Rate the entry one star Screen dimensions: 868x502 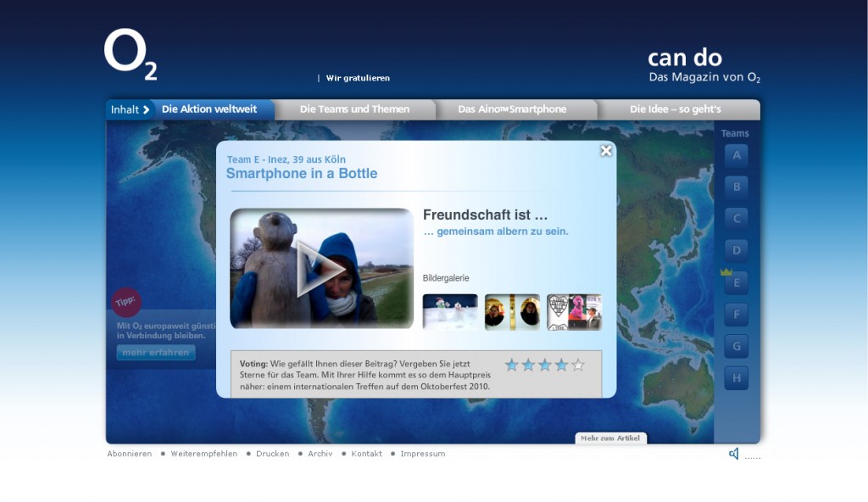click(x=511, y=365)
